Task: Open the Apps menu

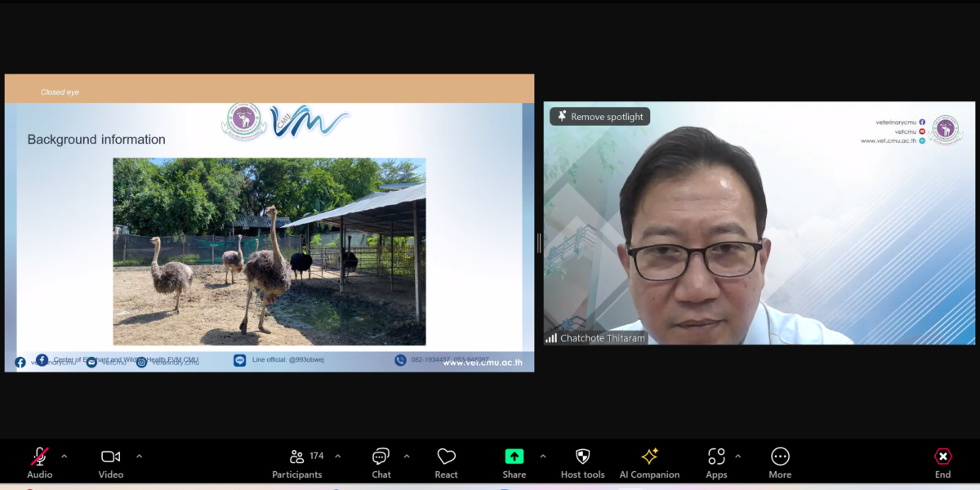Action: [716, 462]
